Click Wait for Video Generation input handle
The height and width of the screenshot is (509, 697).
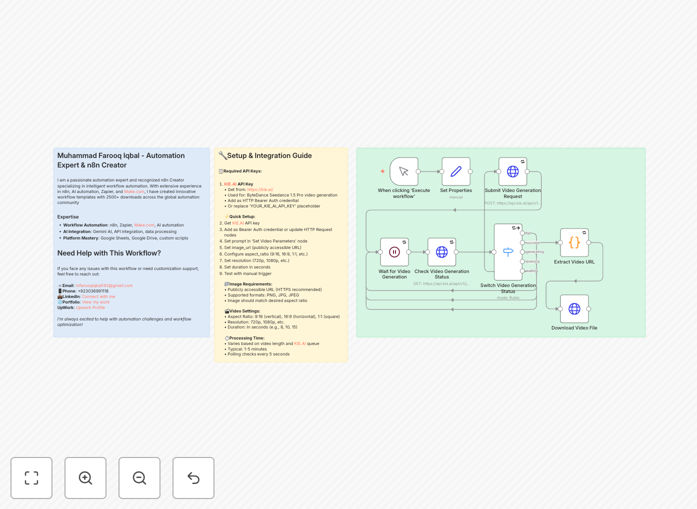coord(380,252)
